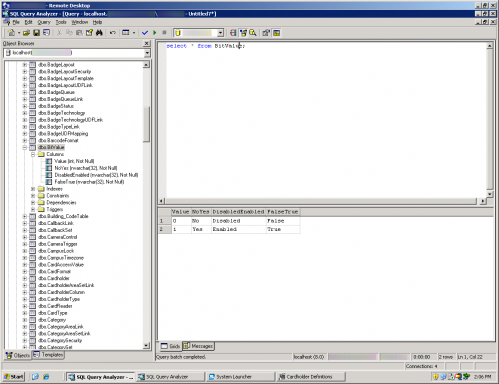
Task: Select the dbo.CardReader table
Action: point(55,306)
